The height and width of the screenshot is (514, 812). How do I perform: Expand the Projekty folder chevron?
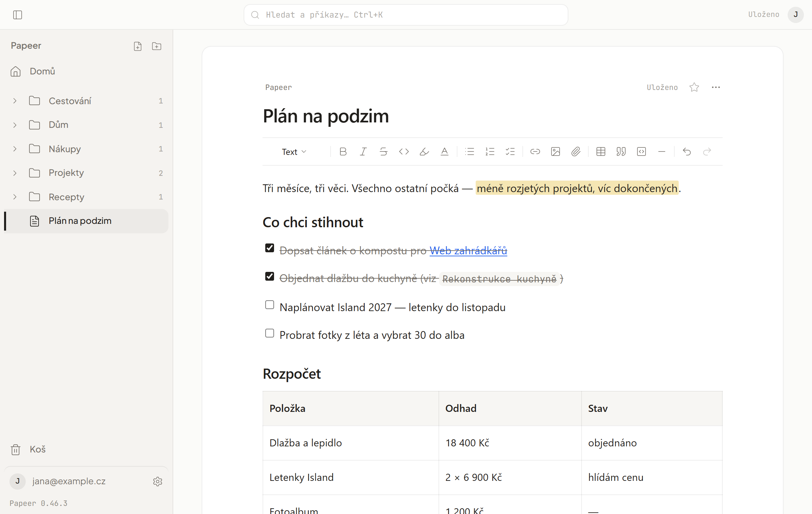[15, 173]
